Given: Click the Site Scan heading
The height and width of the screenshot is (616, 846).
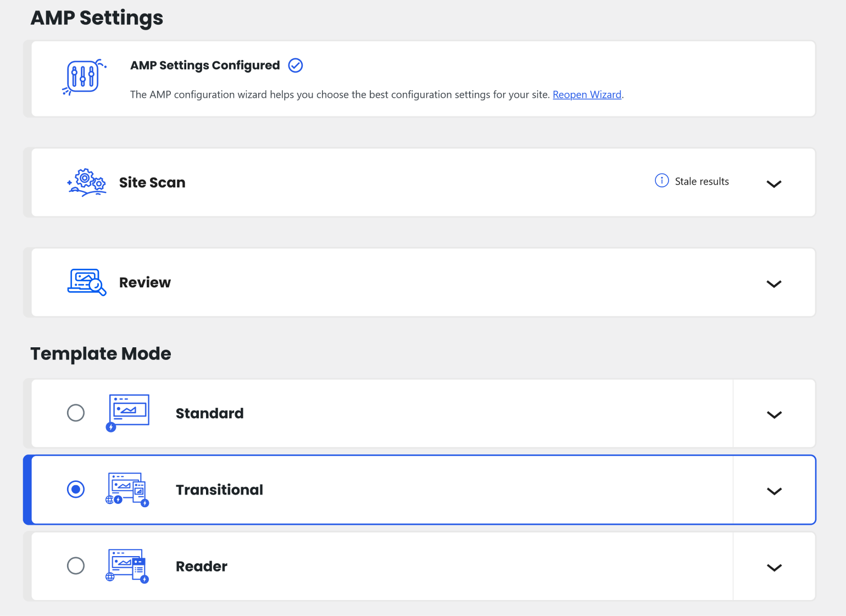Looking at the screenshot, I should tap(152, 182).
